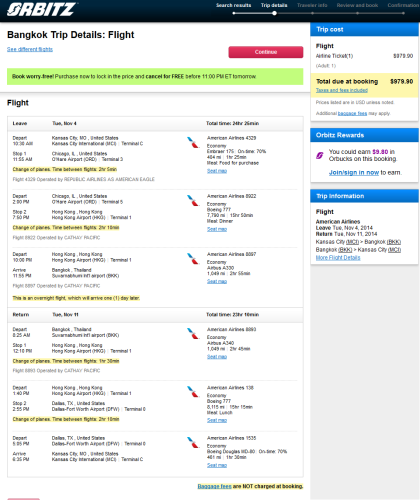Click American Airlines logo for flight 8922

click(x=193, y=201)
